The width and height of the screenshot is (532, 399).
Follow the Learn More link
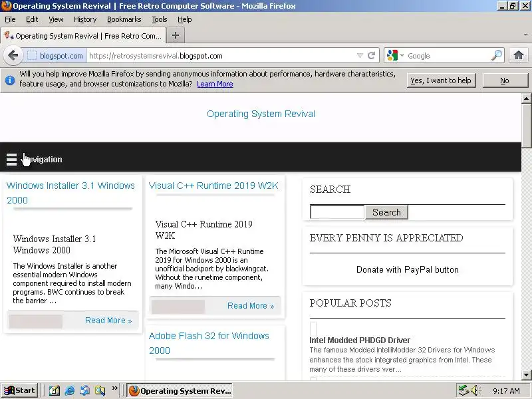(x=215, y=84)
